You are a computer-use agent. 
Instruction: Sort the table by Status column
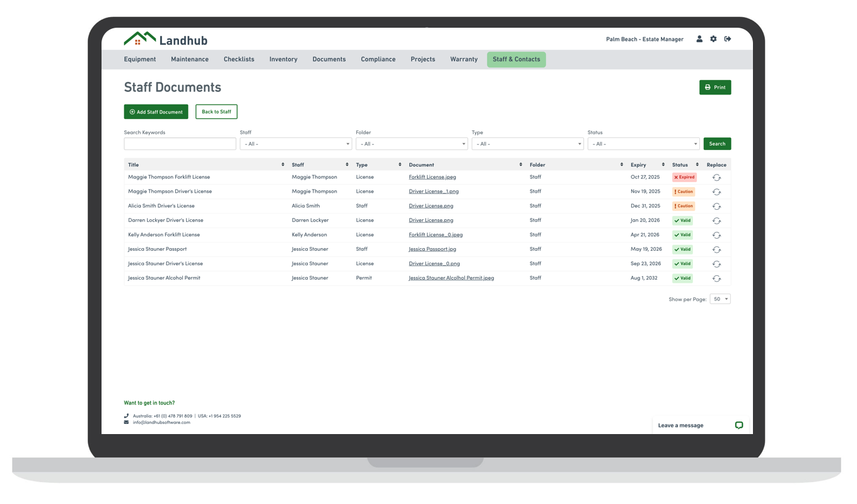697,165
